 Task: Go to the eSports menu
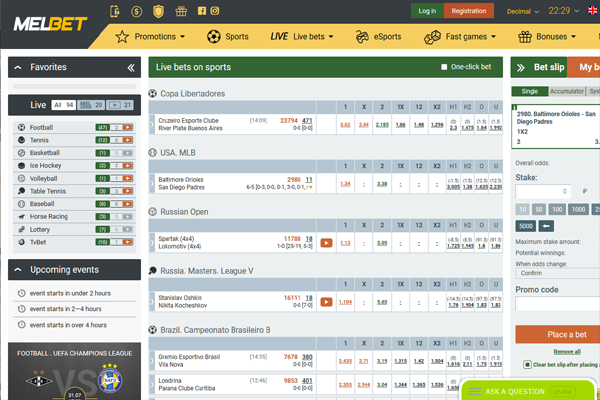(x=378, y=37)
